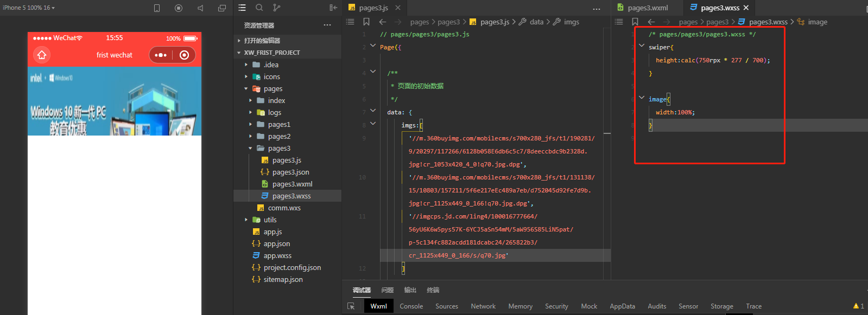This screenshot has width=868, height=315.
Task: Open app.json in the file tree
Action: 276,243
